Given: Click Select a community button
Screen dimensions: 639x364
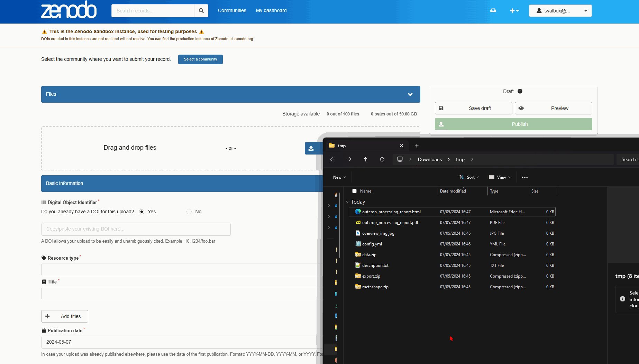Looking at the screenshot, I should 200,59.
